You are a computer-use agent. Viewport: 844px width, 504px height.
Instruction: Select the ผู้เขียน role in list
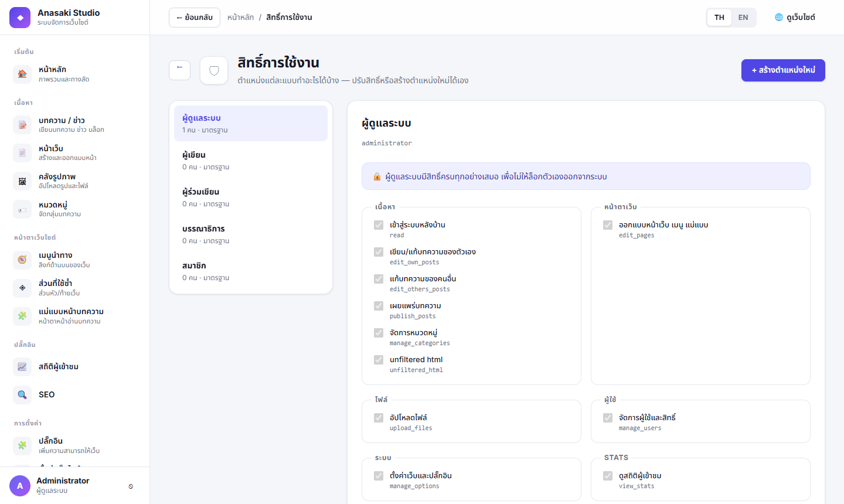point(251,161)
